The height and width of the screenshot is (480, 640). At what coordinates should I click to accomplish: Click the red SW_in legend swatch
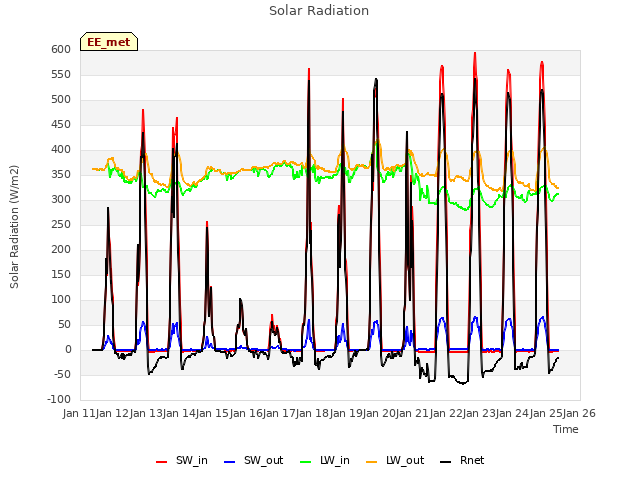tap(162, 462)
